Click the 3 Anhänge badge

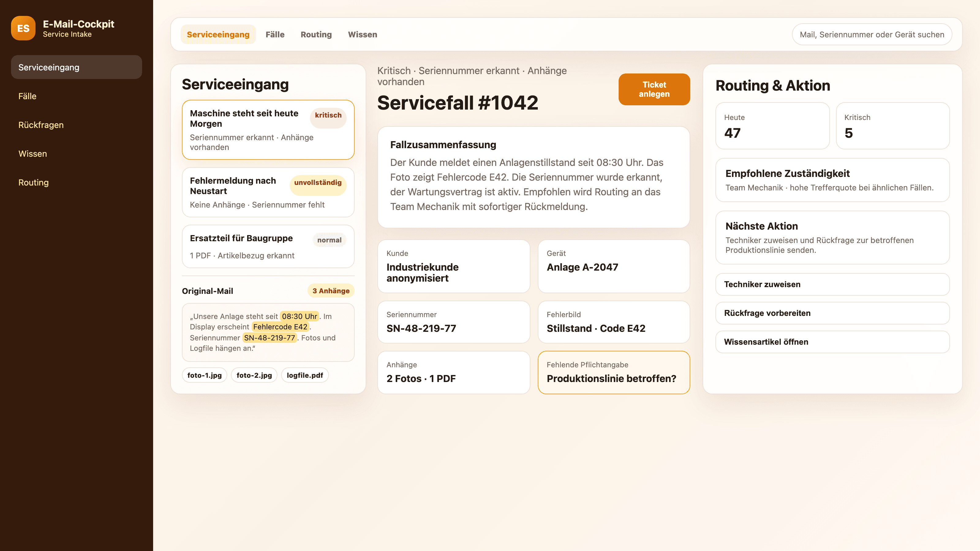pyautogui.click(x=331, y=291)
